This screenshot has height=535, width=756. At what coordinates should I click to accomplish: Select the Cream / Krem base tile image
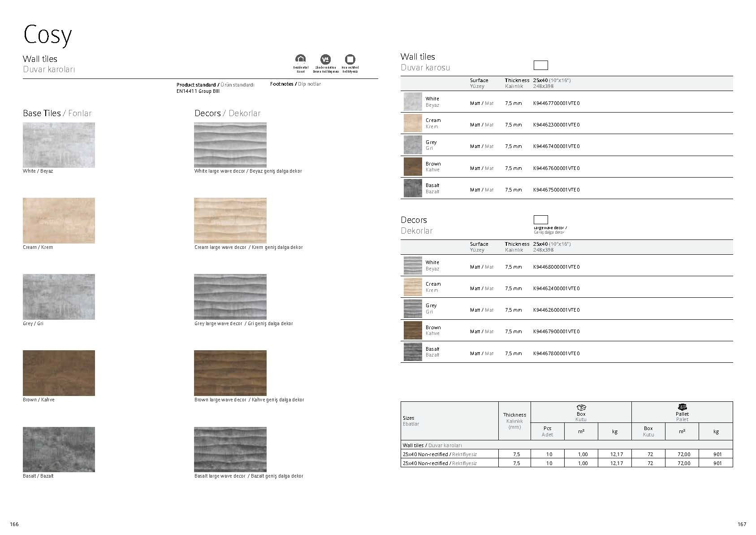[x=59, y=221]
